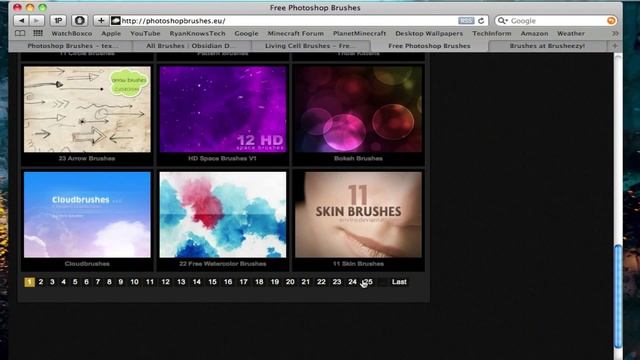
Task: Open the 22 Free Watercolor Brushes thumbnail
Action: click(x=222, y=215)
